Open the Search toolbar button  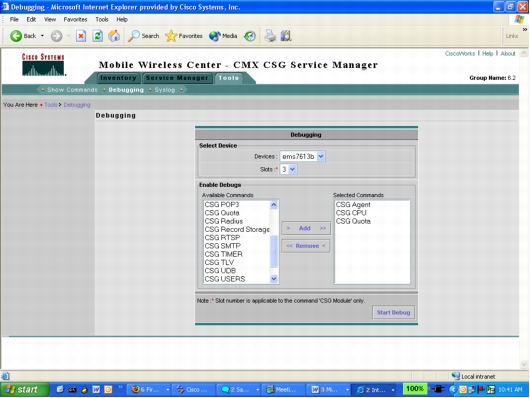click(144, 36)
